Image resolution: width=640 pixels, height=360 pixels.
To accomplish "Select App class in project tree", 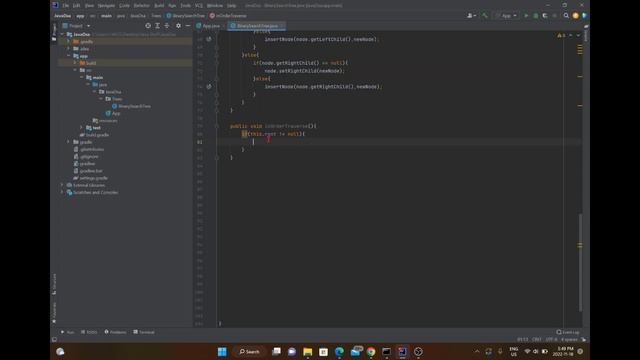I will (x=113, y=113).
